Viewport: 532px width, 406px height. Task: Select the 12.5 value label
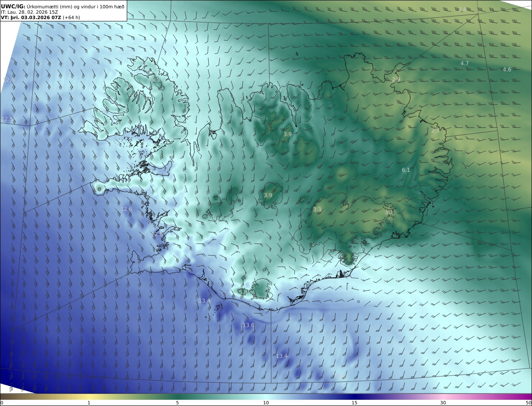coord(7,119)
